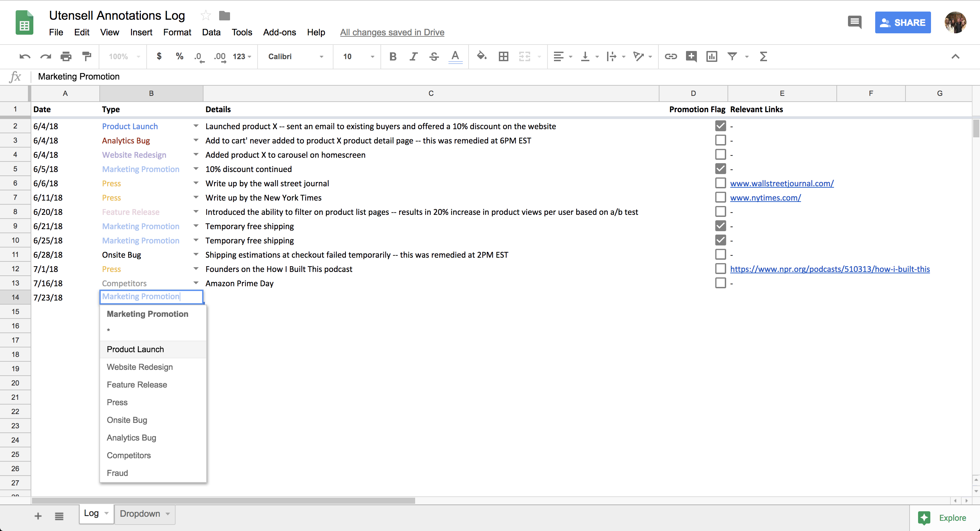Click the paint format icon
The height and width of the screenshot is (531, 980).
click(x=87, y=56)
